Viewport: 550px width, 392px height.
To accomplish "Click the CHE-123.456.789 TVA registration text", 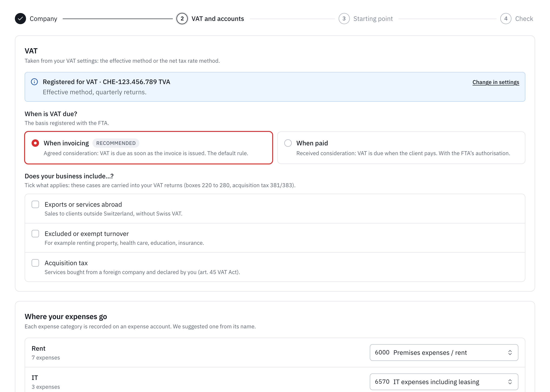I will click(x=136, y=82).
